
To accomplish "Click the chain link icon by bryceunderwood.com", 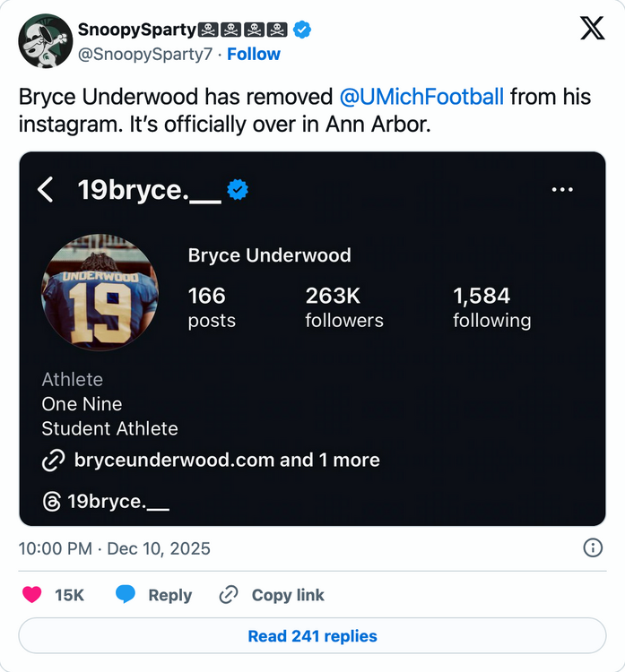I will tap(54, 461).
